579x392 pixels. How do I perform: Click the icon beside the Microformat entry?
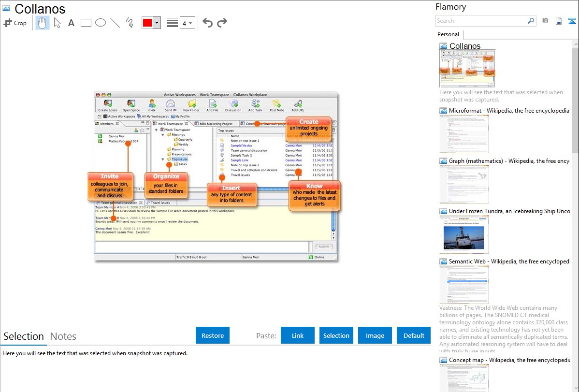tap(443, 111)
